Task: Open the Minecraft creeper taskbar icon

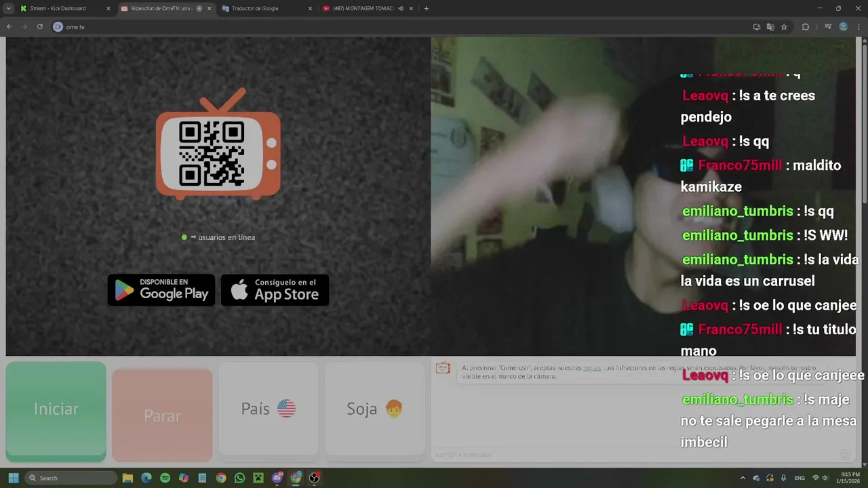Action: pos(258,478)
